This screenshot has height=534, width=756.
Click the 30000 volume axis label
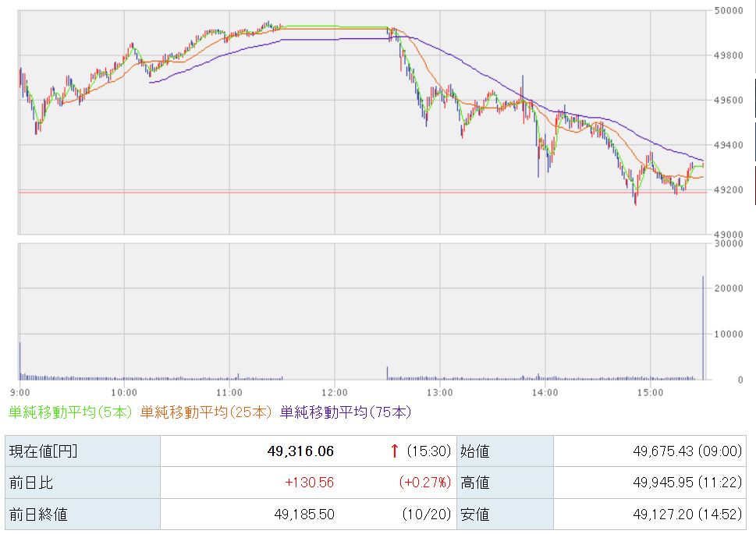coord(731,244)
